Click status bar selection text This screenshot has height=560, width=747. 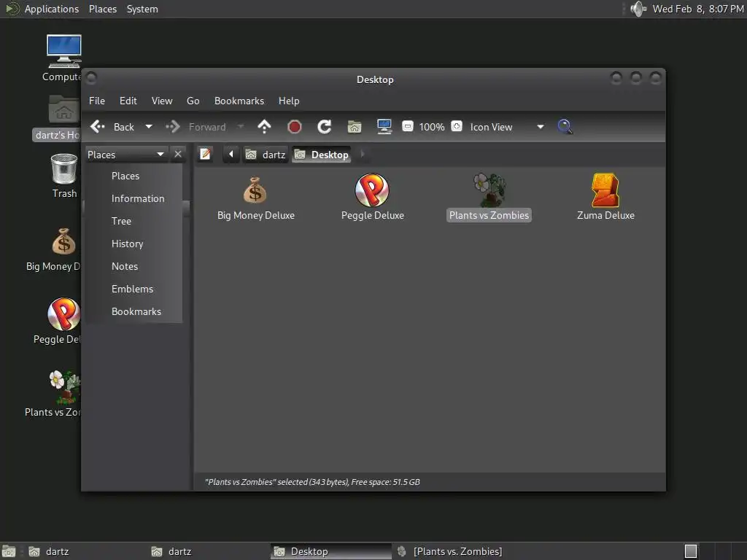tap(312, 482)
